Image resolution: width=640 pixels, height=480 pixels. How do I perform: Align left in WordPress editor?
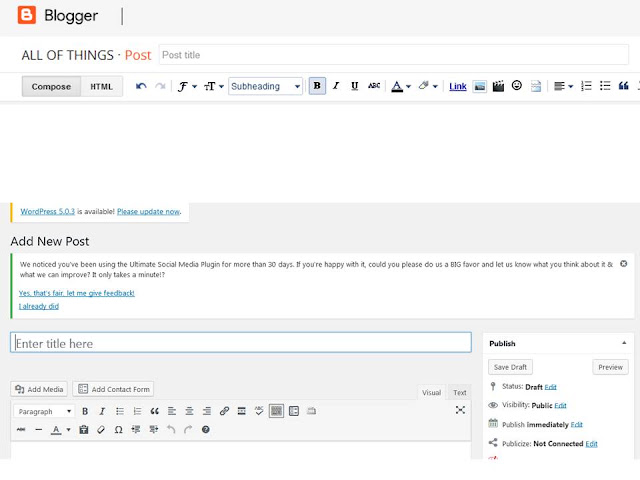tap(172, 411)
